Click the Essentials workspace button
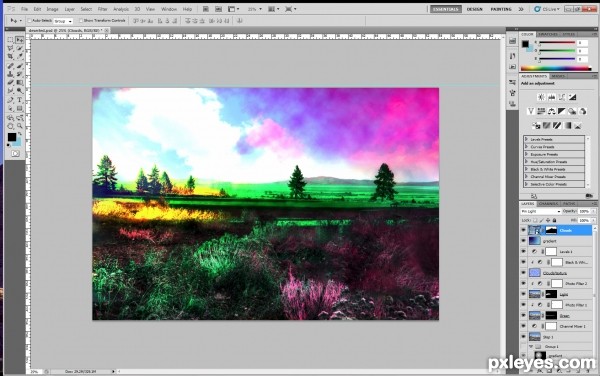Screen dimensions: 600x376 445,9
